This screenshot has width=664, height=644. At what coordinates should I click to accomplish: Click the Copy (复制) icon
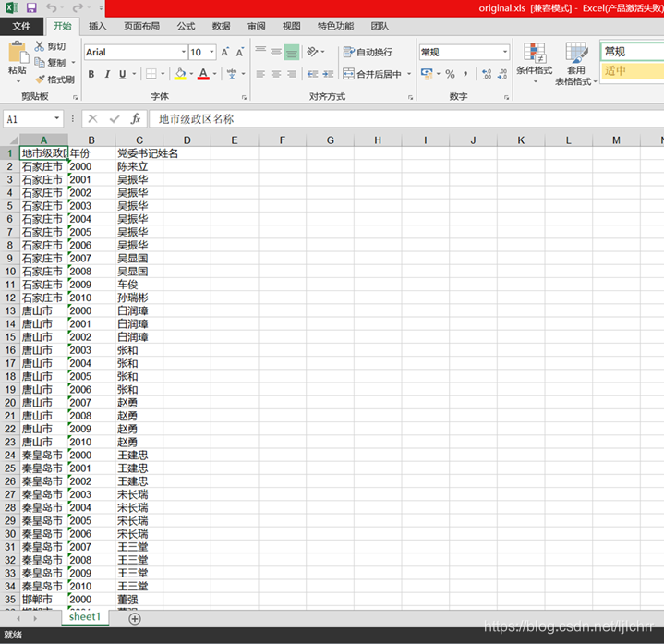(40, 63)
